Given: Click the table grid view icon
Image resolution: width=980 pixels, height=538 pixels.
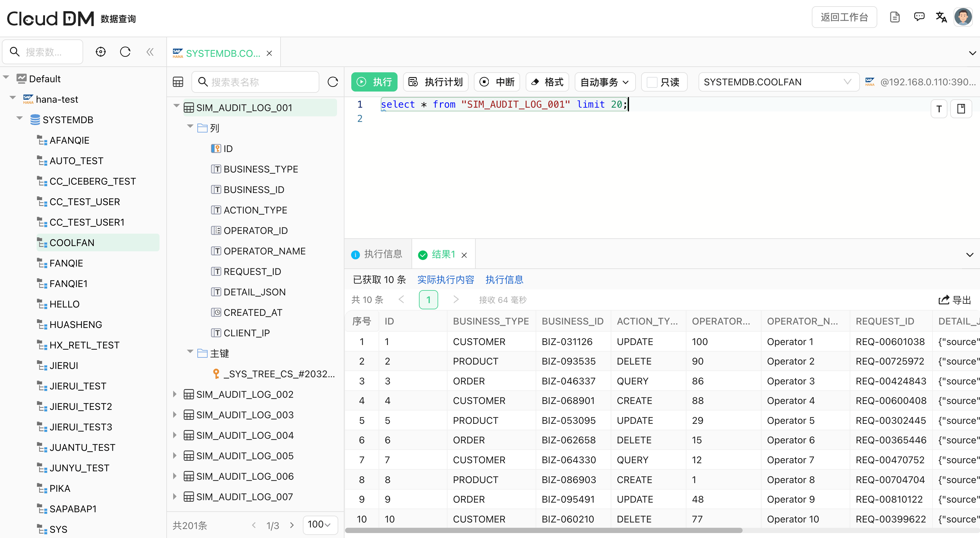Looking at the screenshot, I should [x=178, y=82].
